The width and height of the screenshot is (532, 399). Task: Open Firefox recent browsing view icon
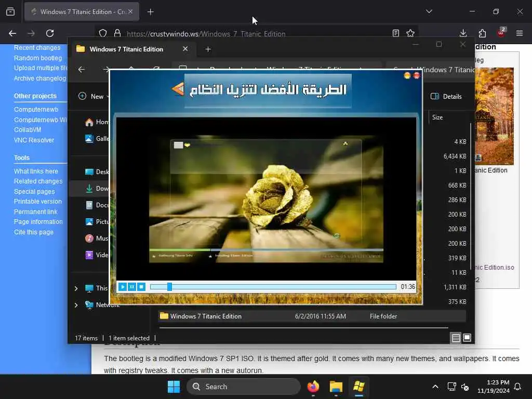(10, 12)
